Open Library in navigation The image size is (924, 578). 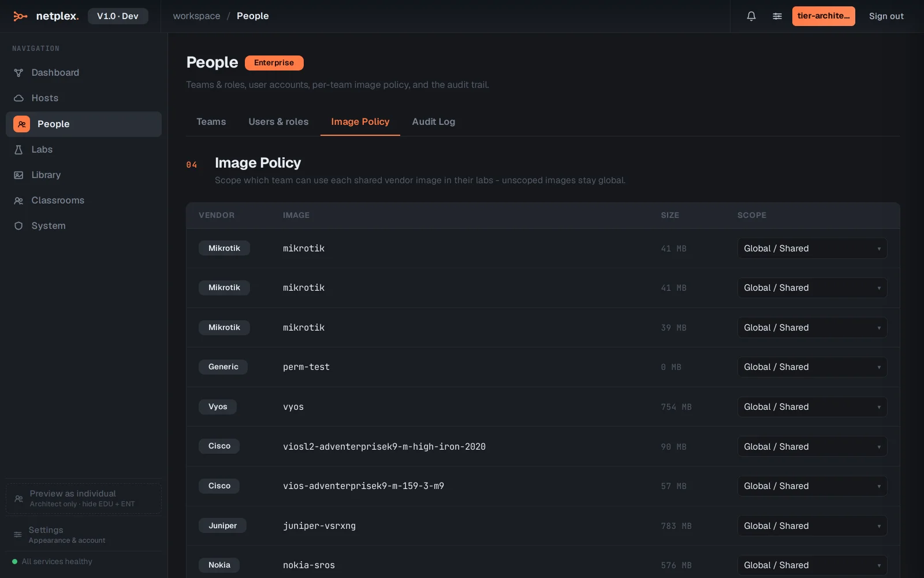[84, 175]
